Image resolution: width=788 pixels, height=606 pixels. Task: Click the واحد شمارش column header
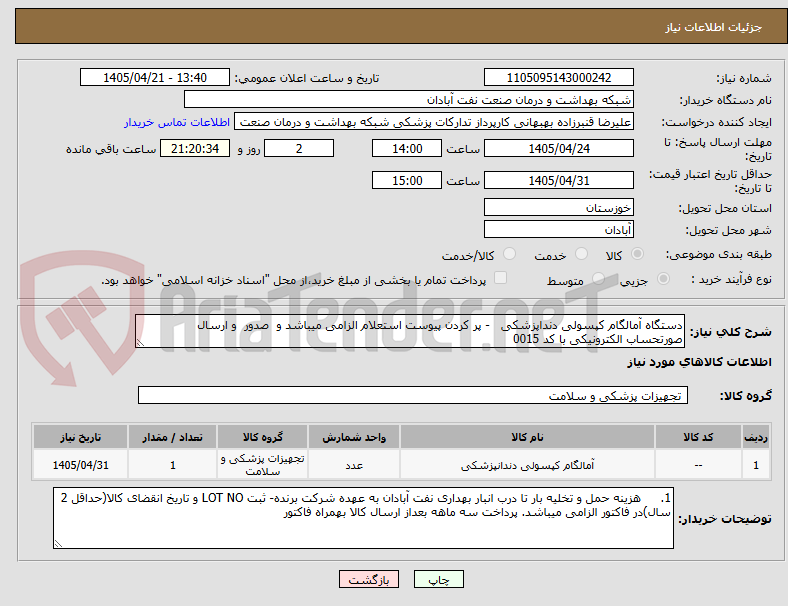coord(354,437)
